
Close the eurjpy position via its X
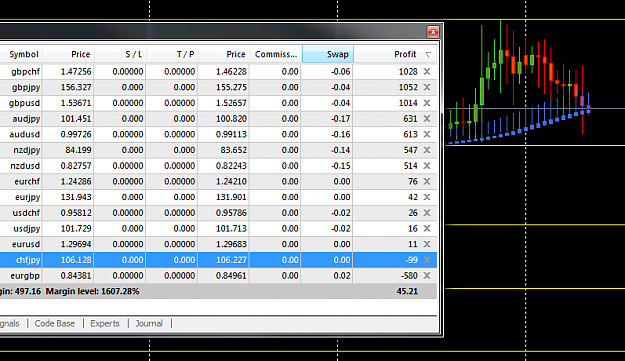(x=427, y=197)
